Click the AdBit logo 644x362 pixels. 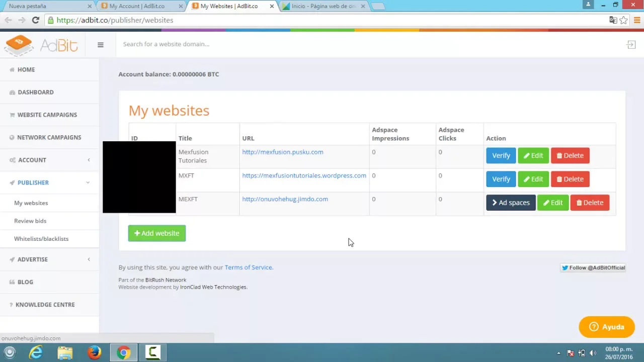(x=41, y=45)
